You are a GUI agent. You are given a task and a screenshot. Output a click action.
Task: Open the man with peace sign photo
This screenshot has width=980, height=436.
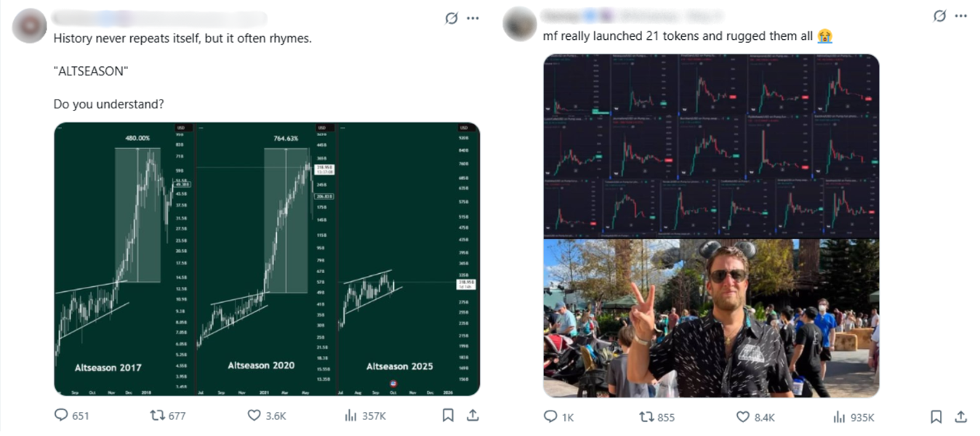point(711,318)
